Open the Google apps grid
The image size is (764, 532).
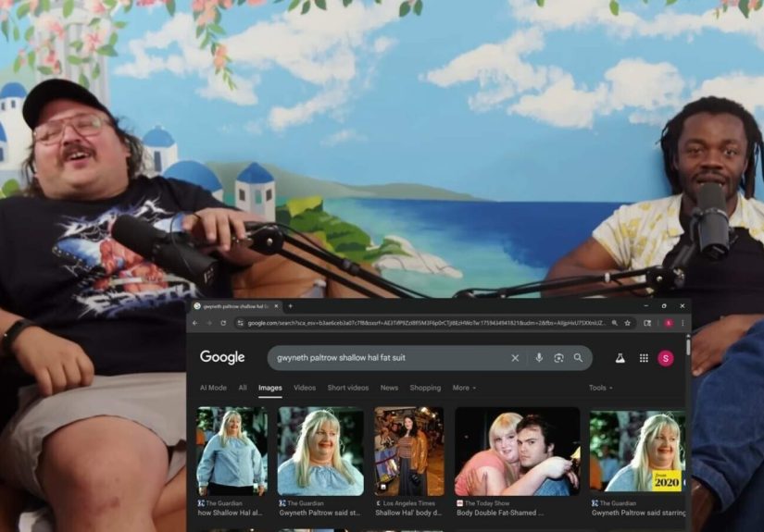coord(644,358)
